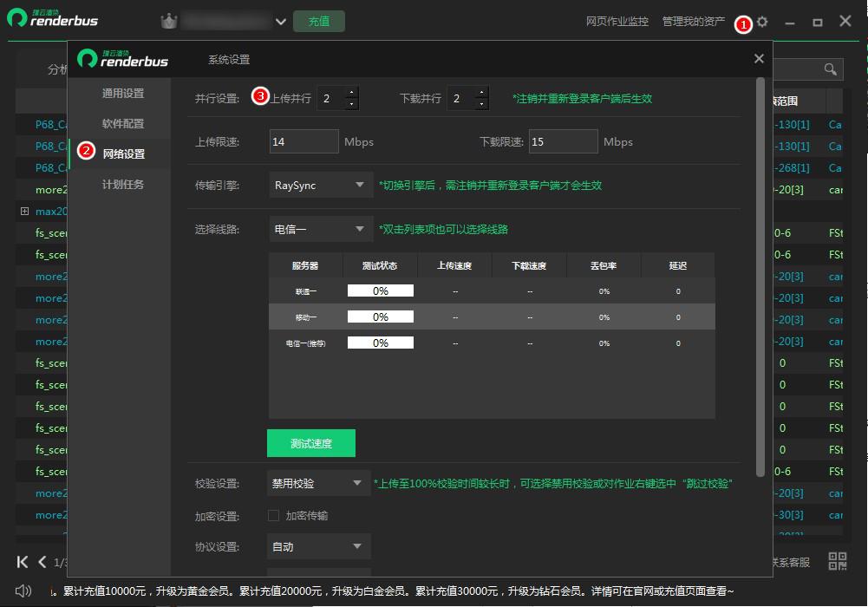This screenshot has height=607, width=868.
Task: Open settings via gear icon in title bar
Action: tap(762, 22)
